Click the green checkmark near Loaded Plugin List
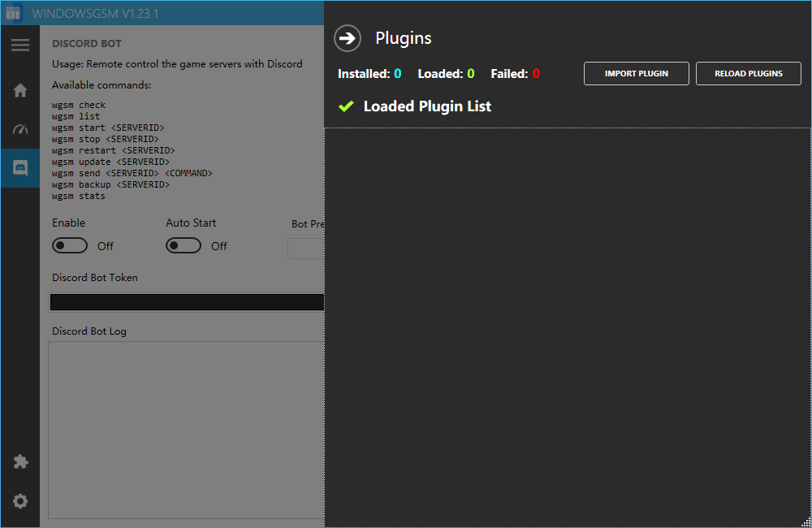Screen dimensions: 812x528 (x=346, y=106)
